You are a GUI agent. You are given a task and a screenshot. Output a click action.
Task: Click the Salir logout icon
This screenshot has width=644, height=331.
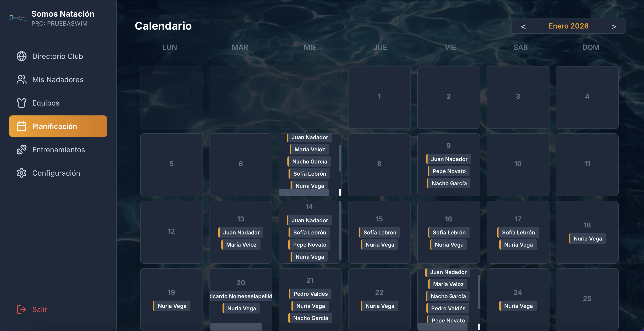[x=21, y=310]
